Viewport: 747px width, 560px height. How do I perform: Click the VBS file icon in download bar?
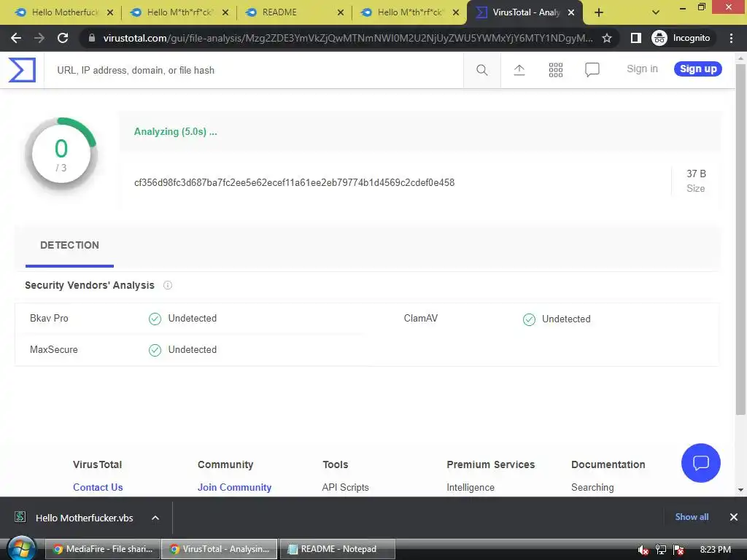(20, 517)
